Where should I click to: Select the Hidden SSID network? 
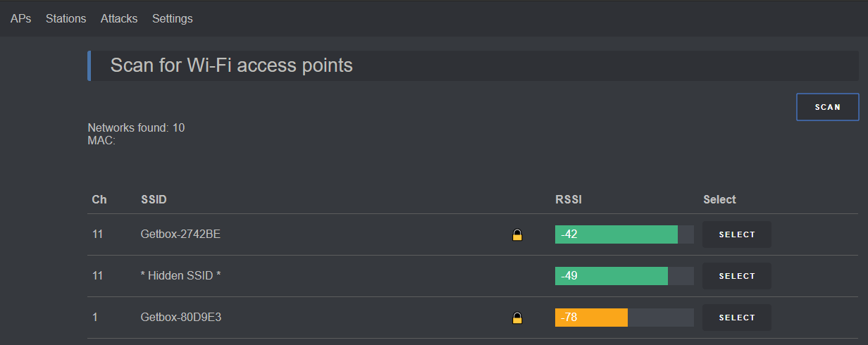pyautogui.click(x=737, y=276)
